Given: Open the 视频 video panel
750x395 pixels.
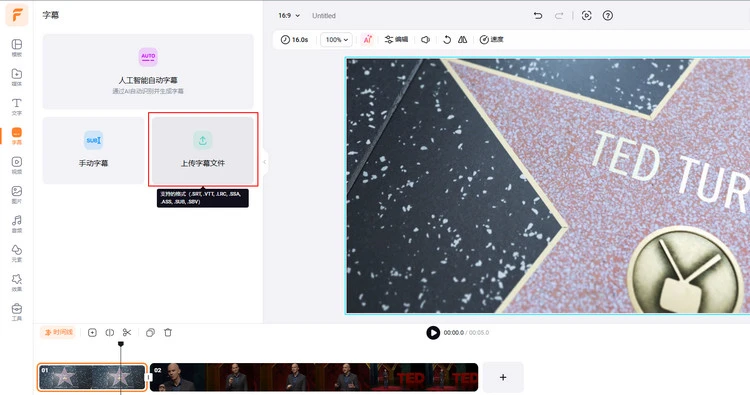Looking at the screenshot, I should 17,165.
